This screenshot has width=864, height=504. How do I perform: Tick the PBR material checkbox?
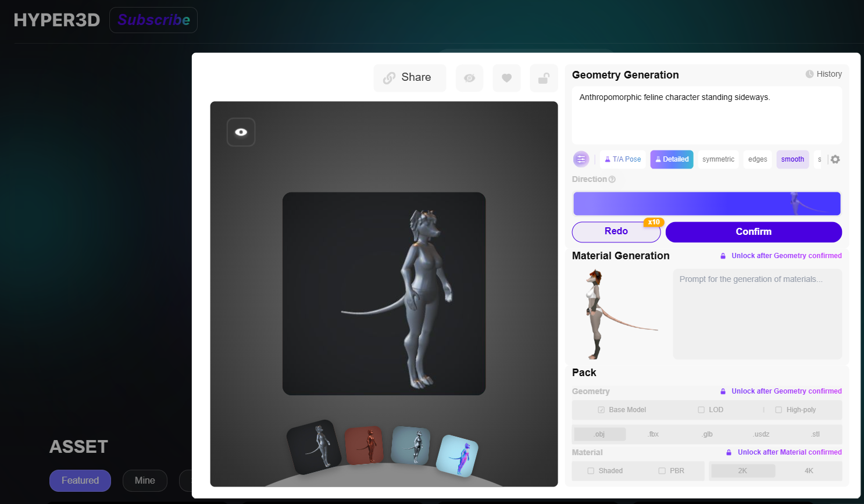(662, 471)
